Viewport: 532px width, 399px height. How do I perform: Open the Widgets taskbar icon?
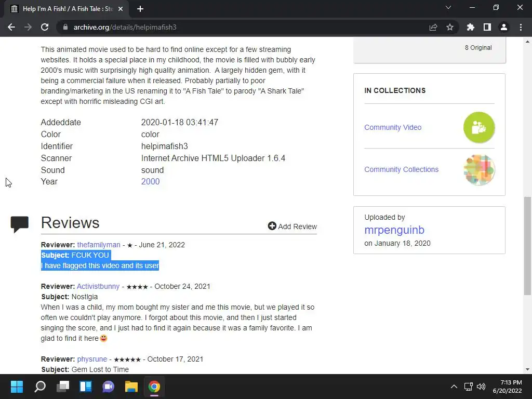pos(86,387)
